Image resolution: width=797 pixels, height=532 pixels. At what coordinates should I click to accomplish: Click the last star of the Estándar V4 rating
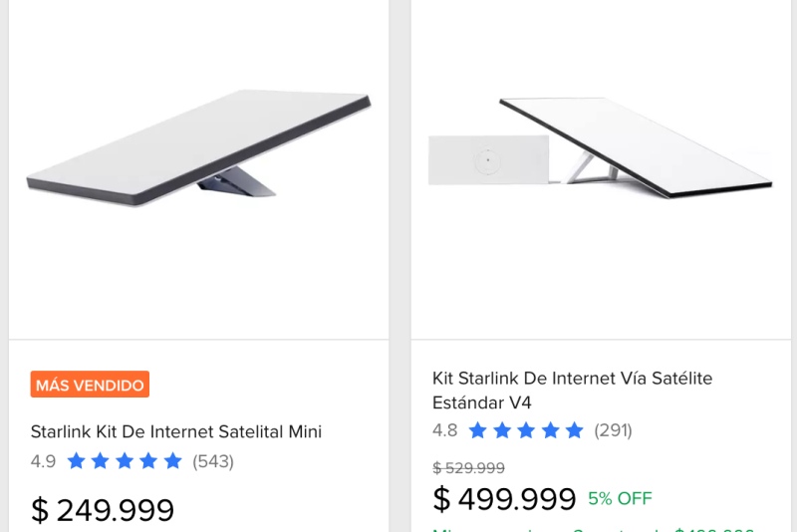pos(575,430)
